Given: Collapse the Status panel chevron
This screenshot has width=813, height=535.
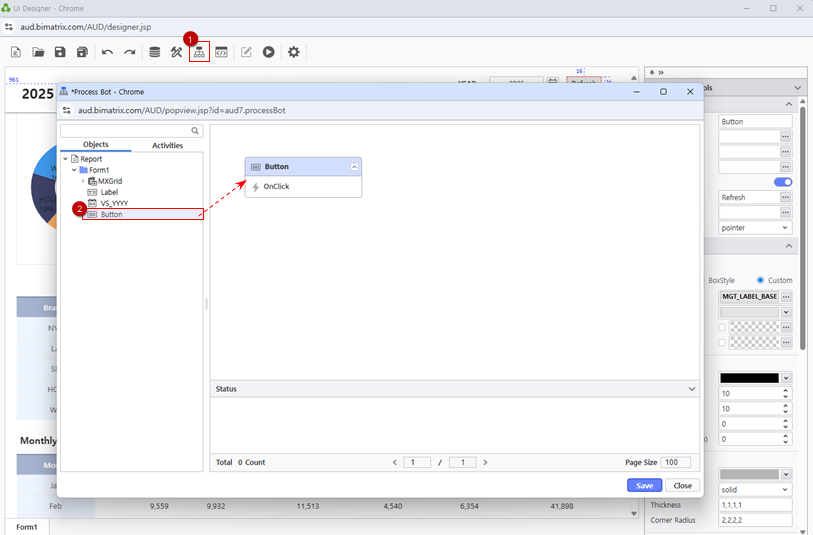Looking at the screenshot, I should pos(692,388).
